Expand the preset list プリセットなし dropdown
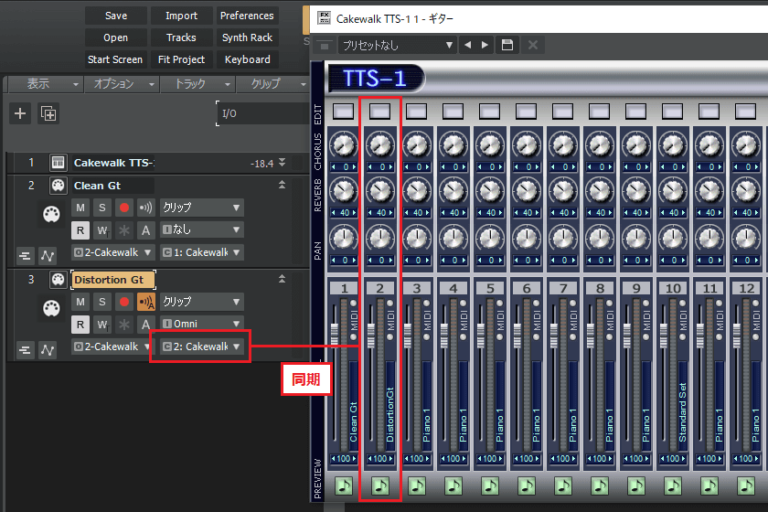 [397, 45]
